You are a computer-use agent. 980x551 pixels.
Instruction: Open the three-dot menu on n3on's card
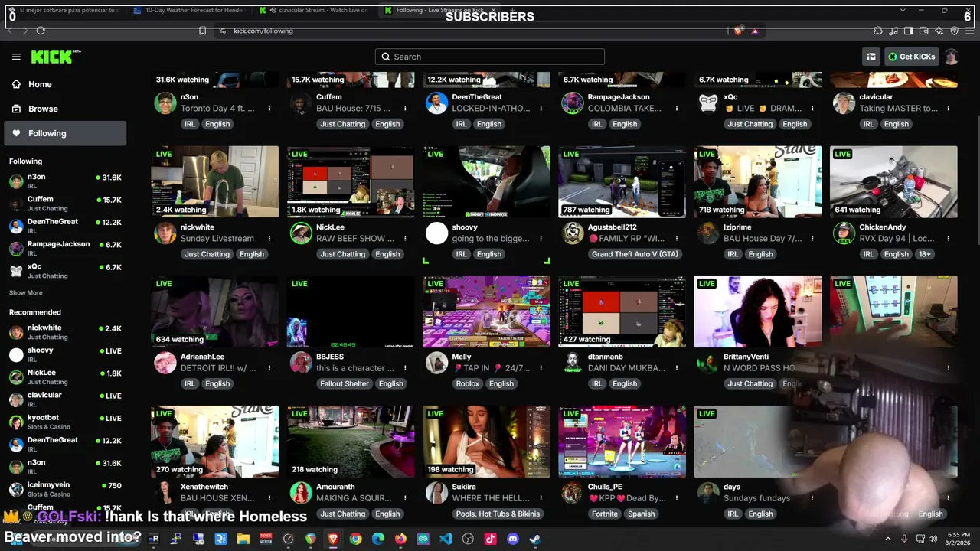[269, 109]
